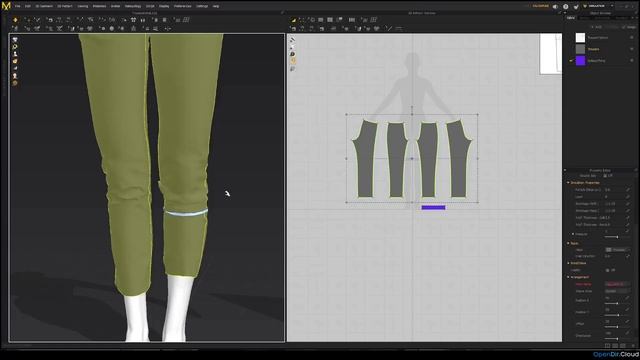Switch to the Buttonhole tab in Object Browser
This screenshot has height=360, width=640.
(602, 18)
